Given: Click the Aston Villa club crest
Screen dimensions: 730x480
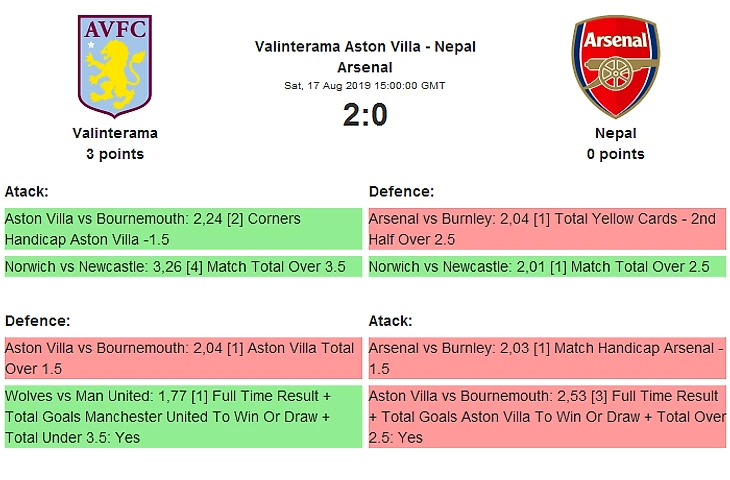Looking at the screenshot, I should (114, 65).
